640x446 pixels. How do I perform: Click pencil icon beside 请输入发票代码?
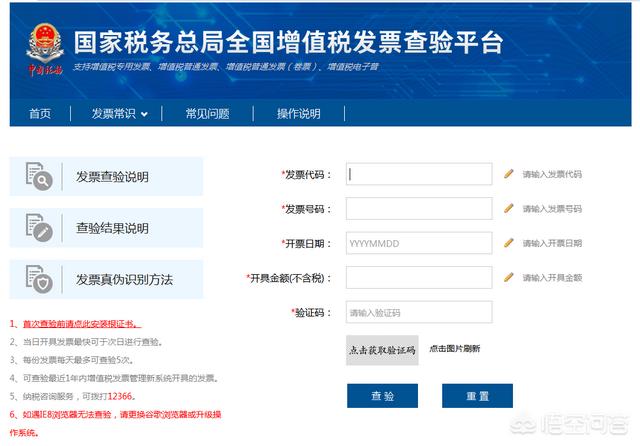509,174
